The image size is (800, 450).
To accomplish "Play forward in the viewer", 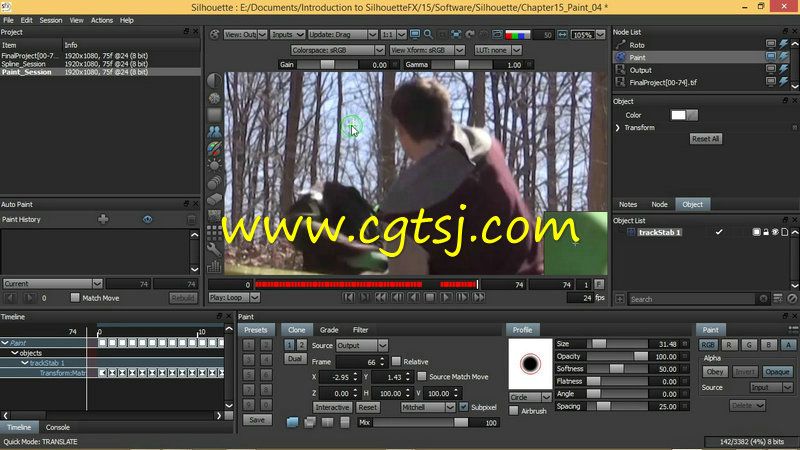I will click(x=446, y=297).
